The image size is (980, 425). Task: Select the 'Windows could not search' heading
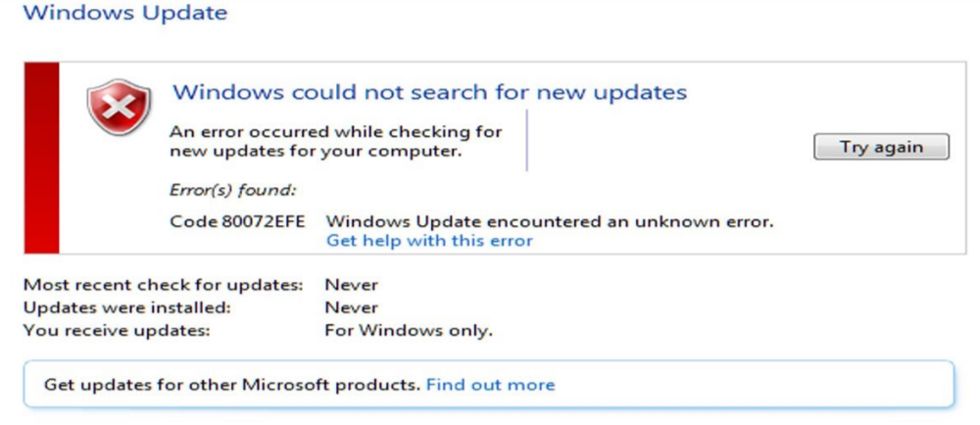click(429, 93)
